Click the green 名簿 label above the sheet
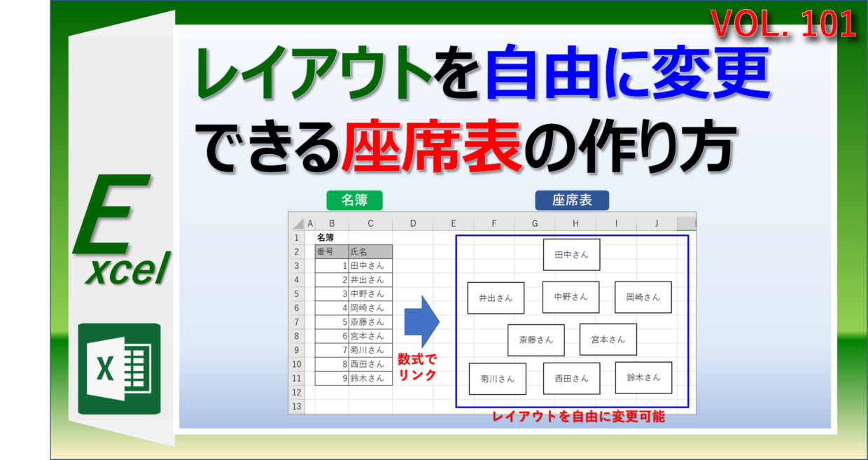Image resolution: width=868 pixels, height=460 pixels. click(355, 200)
